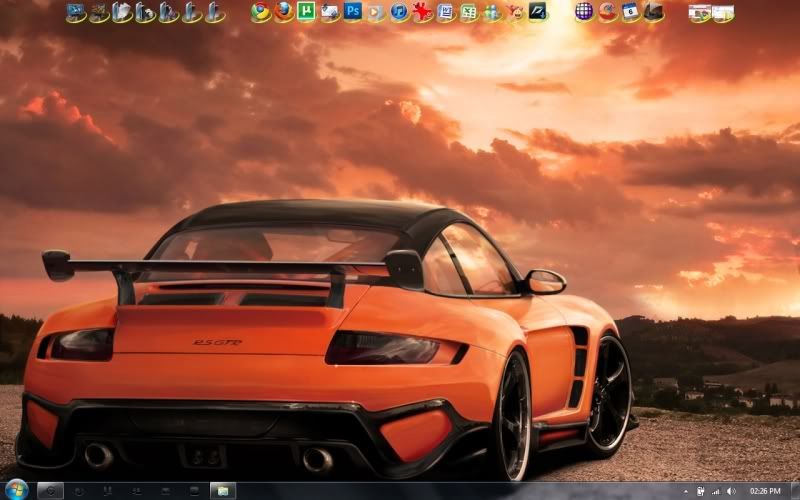The image size is (800, 500).
Task: Open the Need for Speed game icon
Action: [538, 12]
